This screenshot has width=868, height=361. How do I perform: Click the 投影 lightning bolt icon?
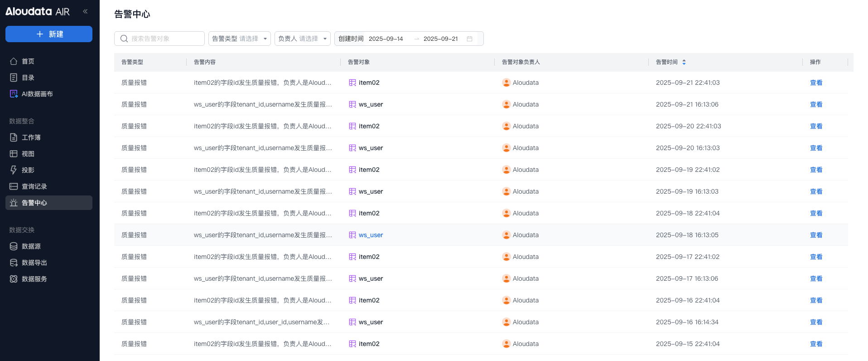click(14, 170)
